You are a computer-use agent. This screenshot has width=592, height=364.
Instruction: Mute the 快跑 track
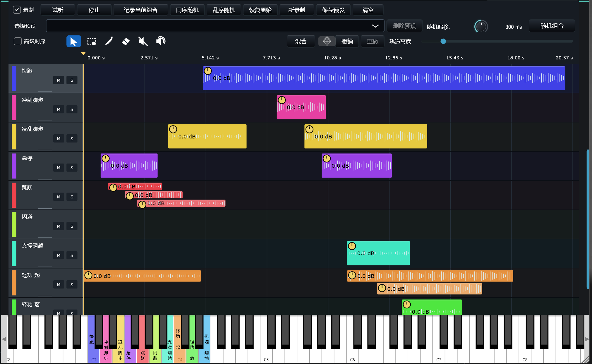coord(59,80)
